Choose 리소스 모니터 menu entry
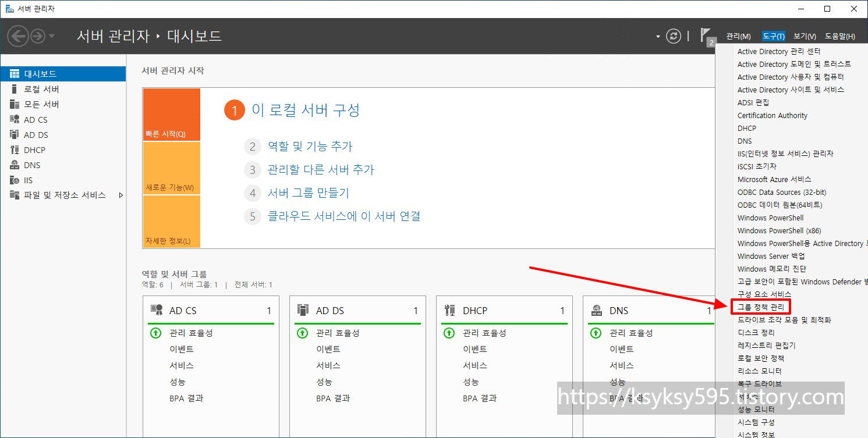Viewport: 868px width, 438px height. (760, 371)
